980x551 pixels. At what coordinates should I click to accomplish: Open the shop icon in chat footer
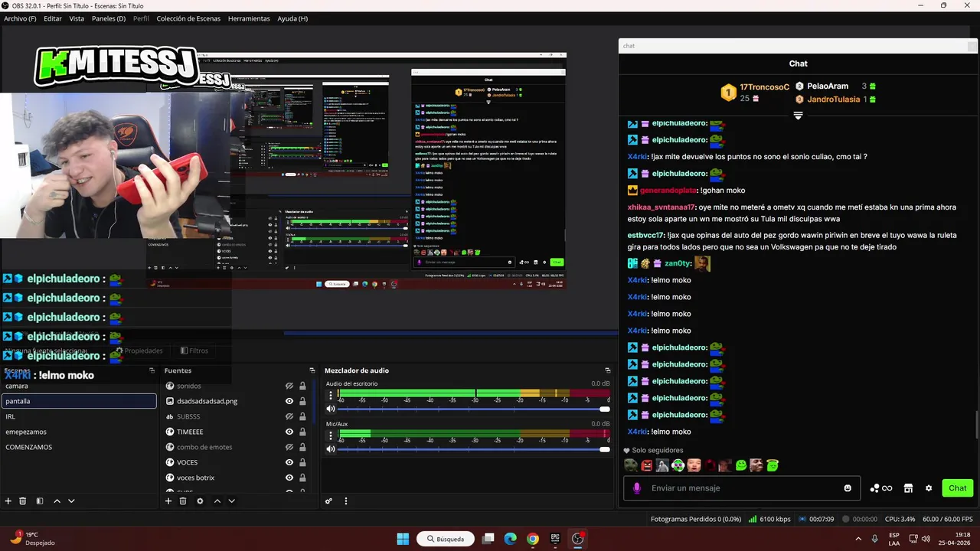click(x=908, y=488)
